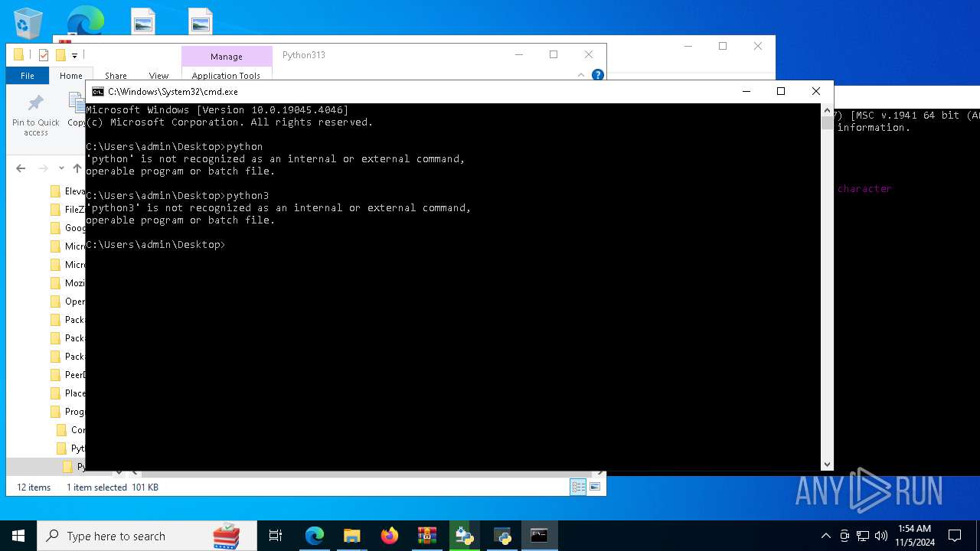
Task: Select the 'Prog' folder in tree
Action: (69, 412)
